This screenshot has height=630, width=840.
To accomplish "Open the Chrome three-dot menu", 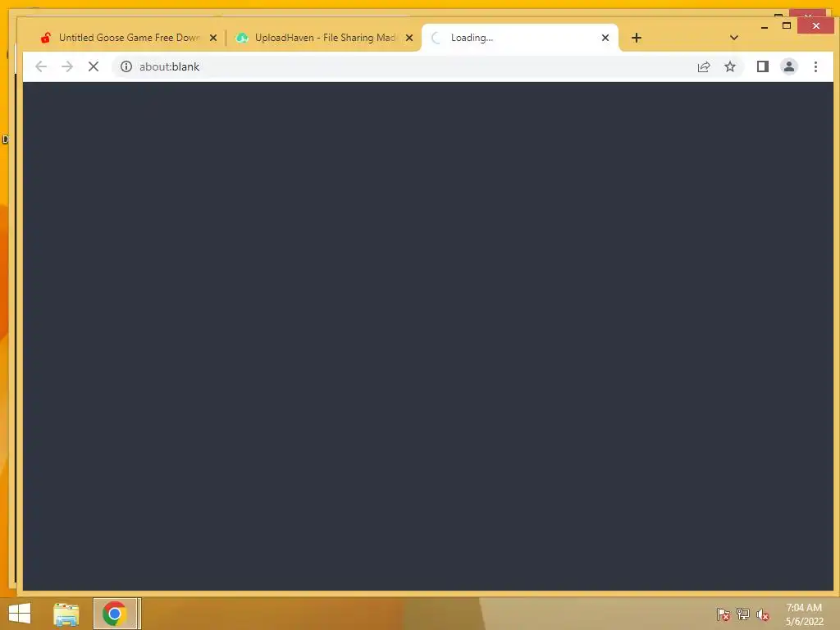I will [815, 67].
